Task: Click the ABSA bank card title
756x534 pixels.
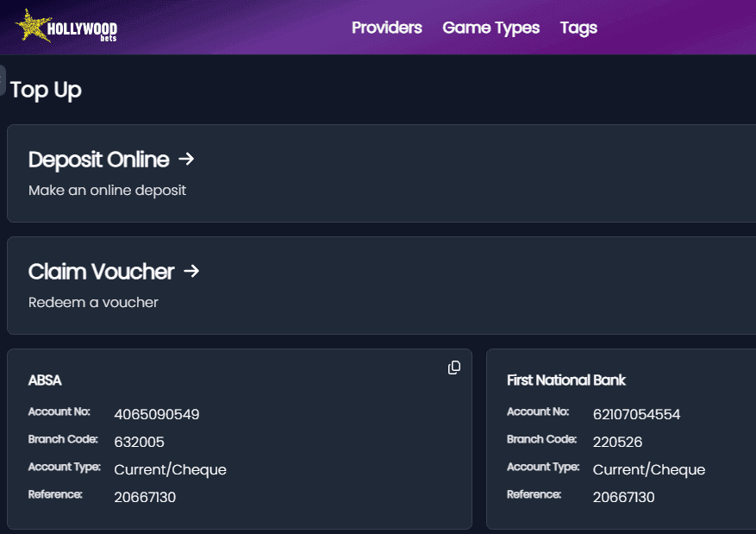Action: tap(45, 380)
